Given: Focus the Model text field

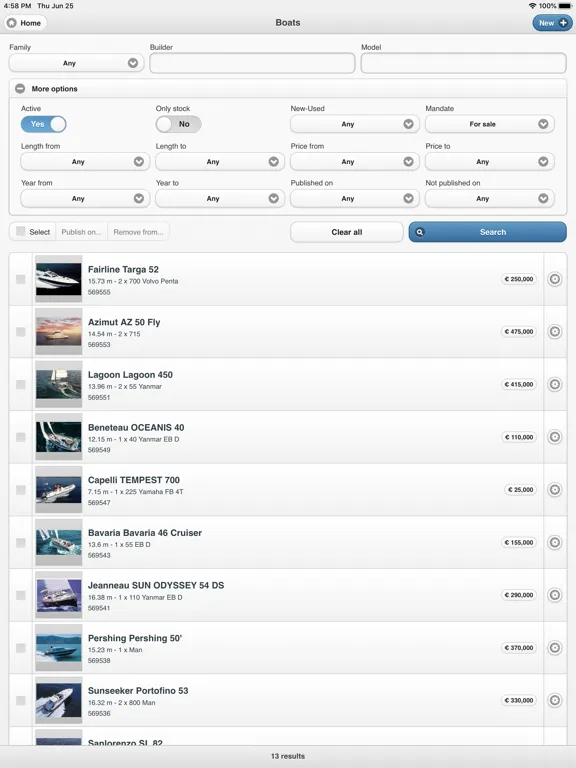Looking at the screenshot, I should pos(463,63).
